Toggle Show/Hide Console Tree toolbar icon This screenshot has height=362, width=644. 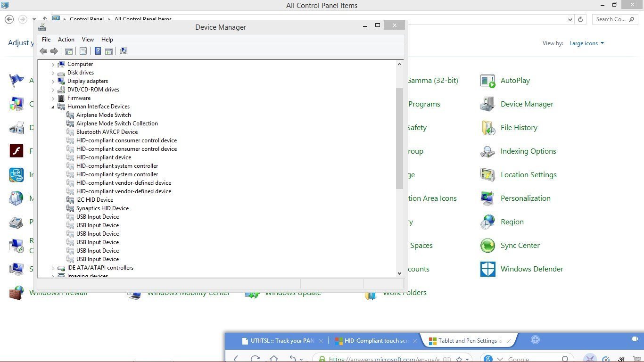click(69, 51)
